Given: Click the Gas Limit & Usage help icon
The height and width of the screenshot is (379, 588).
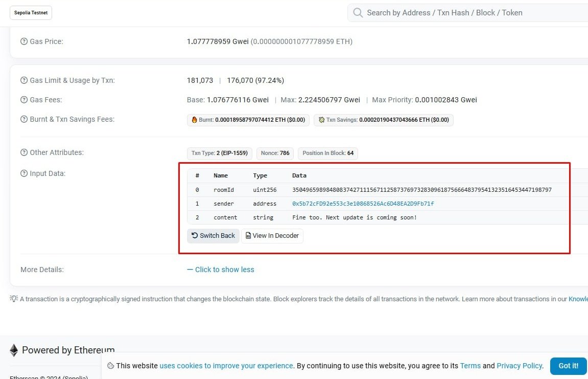Looking at the screenshot, I should (x=24, y=80).
